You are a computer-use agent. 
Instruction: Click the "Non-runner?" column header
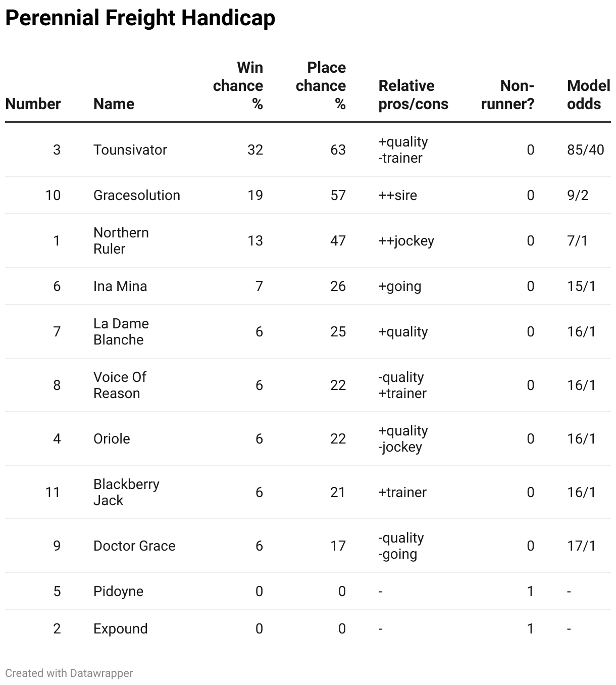click(508, 94)
